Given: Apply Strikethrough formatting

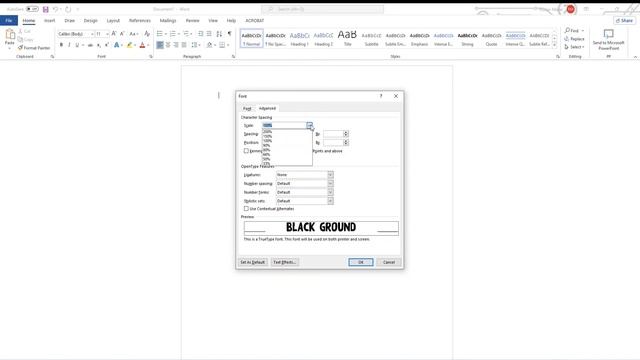Looking at the screenshot, I should click(x=90, y=45).
